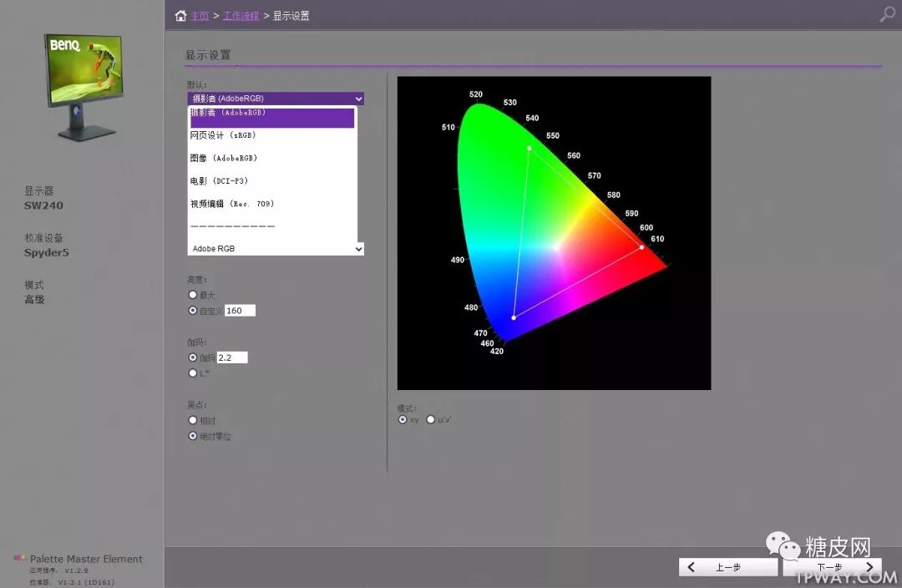
Task: Select xy chromaticity mode radio
Action: [x=403, y=419]
